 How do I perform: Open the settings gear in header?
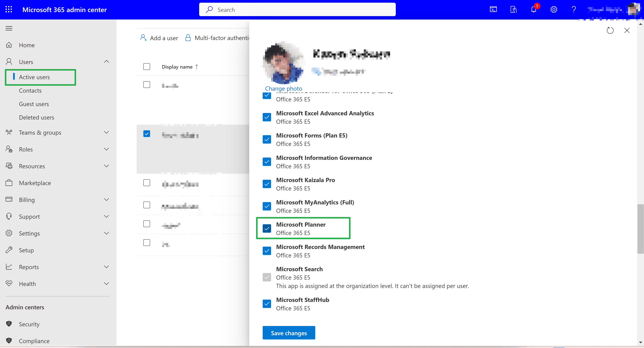(554, 10)
